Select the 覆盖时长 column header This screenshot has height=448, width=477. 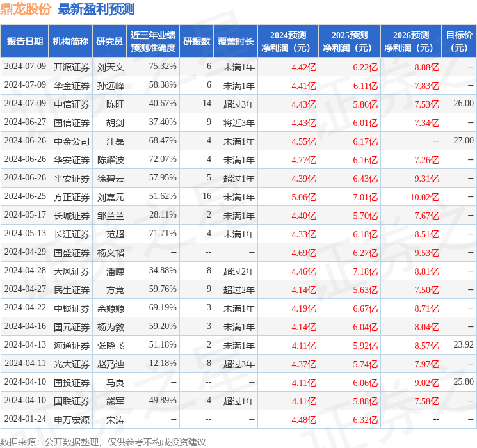click(x=235, y=42)
